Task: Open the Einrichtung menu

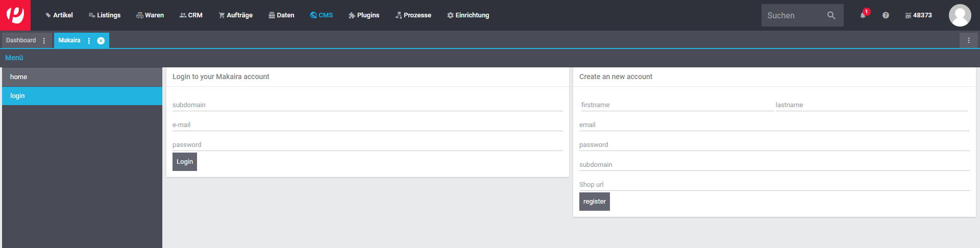Action: point(468,15)
